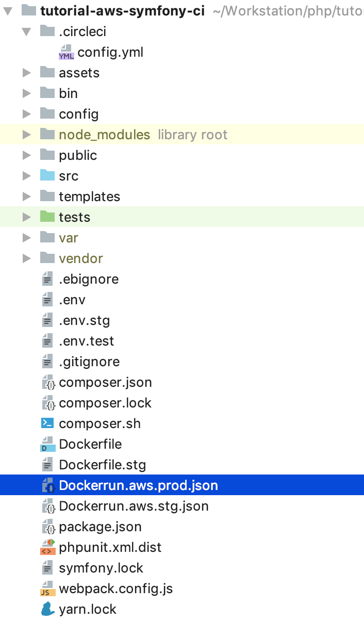364x621 pixels.
Task: Expand the vendor directory arrow
Action: pos(27,258)
